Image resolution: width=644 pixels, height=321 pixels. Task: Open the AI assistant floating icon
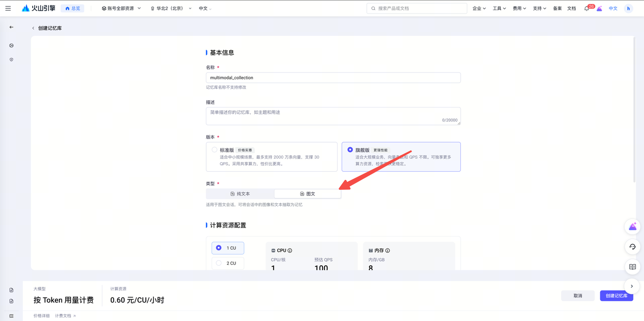(632, 227)
